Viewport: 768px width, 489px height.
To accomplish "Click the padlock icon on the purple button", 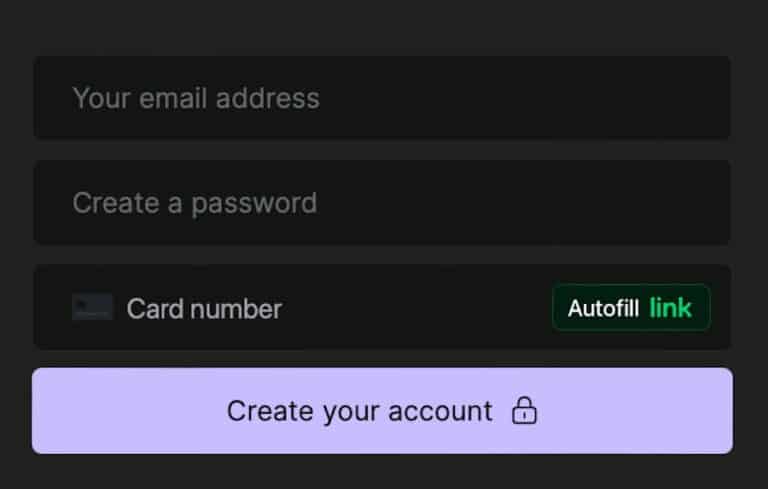I will pos(524,411).
